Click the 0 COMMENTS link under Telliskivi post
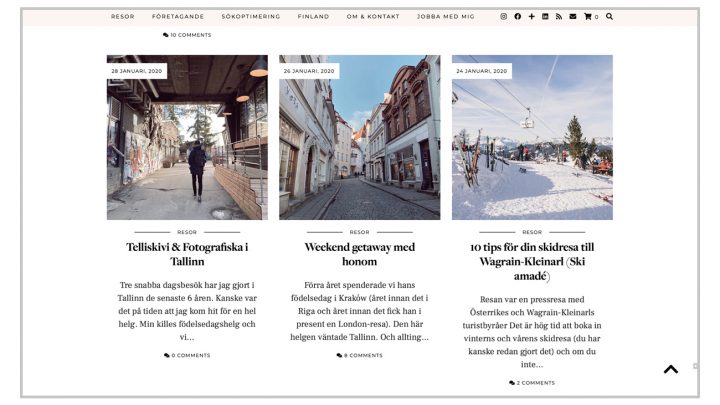 point(187,355)
